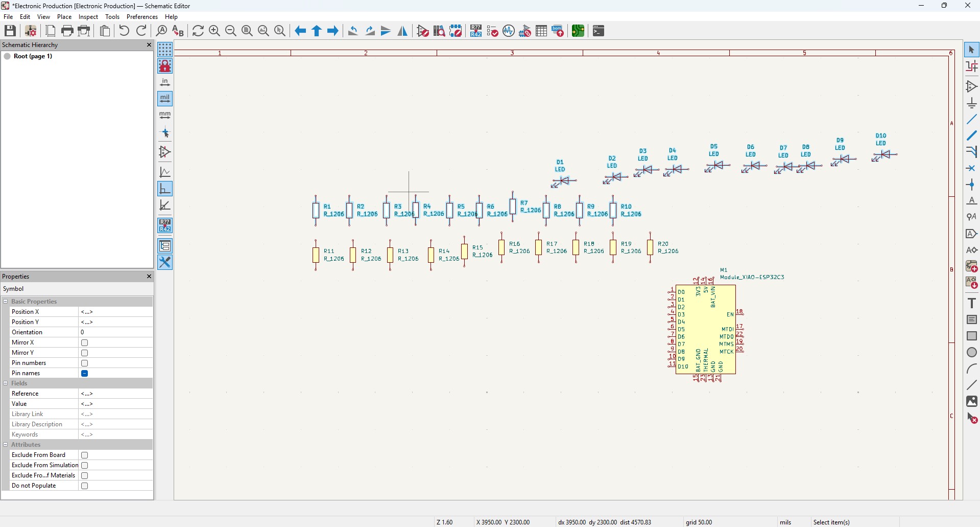980x527 pixels.
Task: Open Page Settings sheet icon
Action: pos(51,31)
